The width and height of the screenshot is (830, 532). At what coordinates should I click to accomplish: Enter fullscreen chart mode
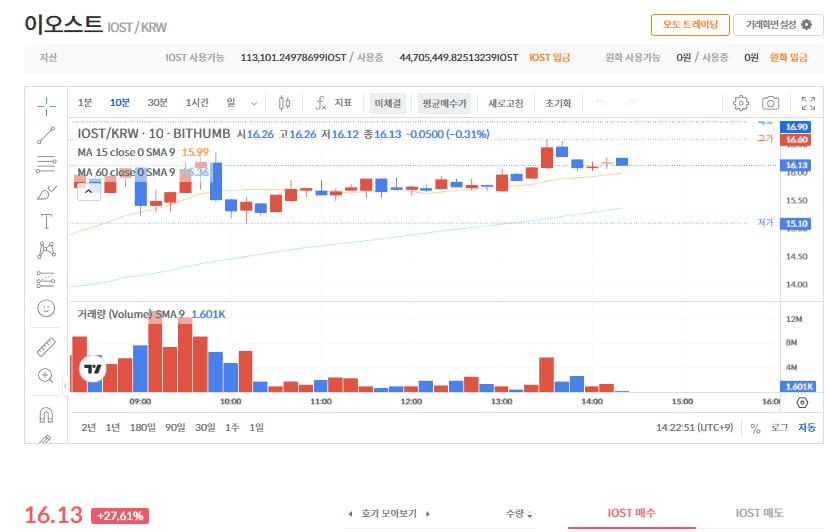(x=808, y=103)
